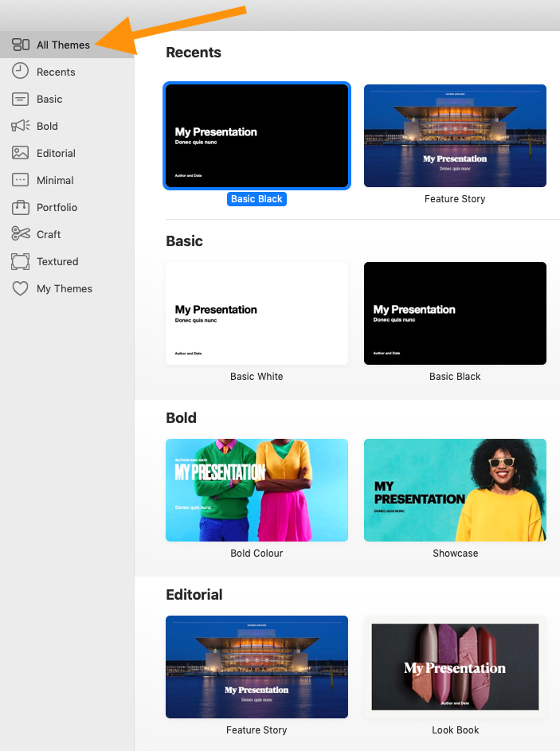Click Feature Story caption in Editorial section

(257, 730)
